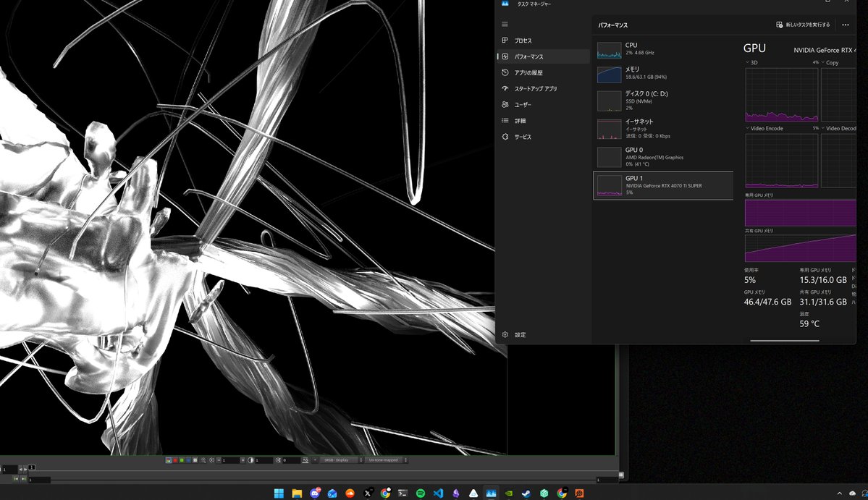Open the Video Decode graph dropdown
Image resolution: width=868 pixels, height=500 pixels.
838,128
